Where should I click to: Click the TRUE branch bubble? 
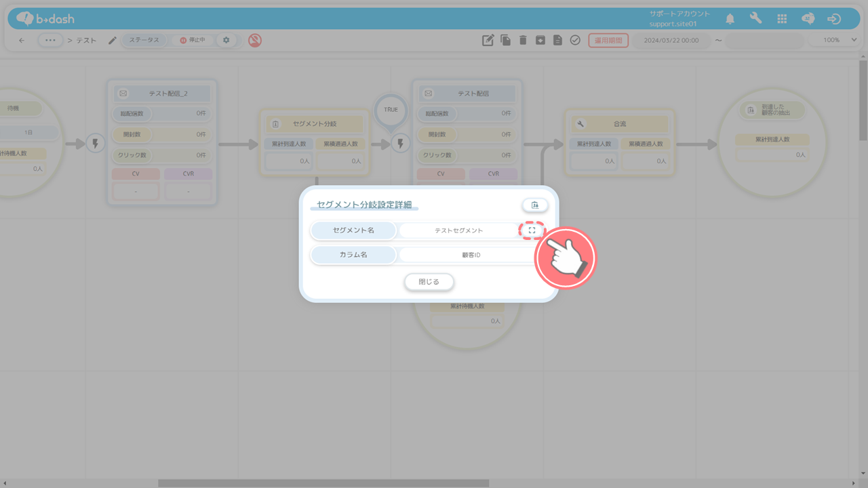391,110
